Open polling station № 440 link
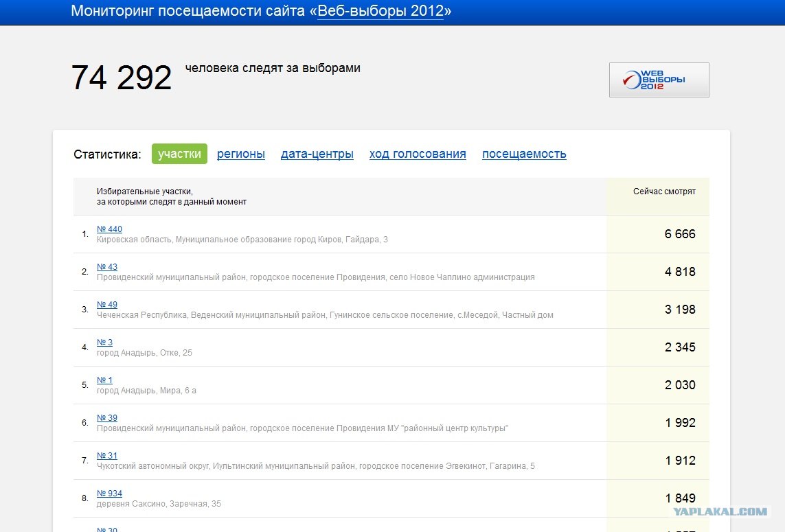 (109, 229)
